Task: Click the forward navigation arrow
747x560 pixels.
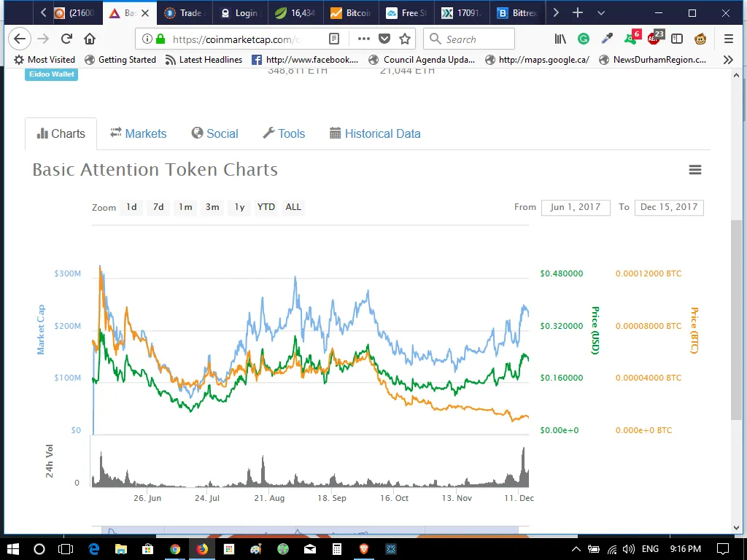Action: [43, 39]
